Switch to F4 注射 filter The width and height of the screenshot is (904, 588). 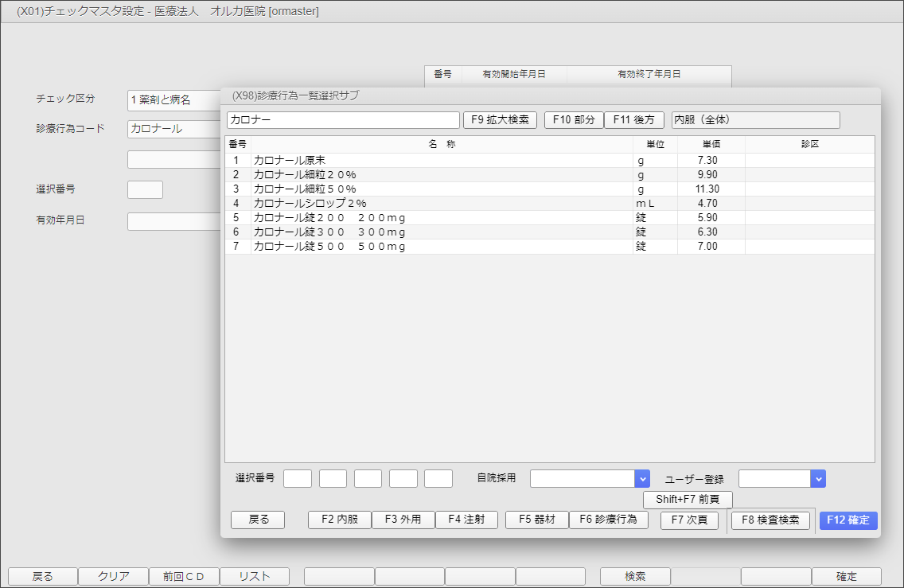pyautogui.click(x=466, y=520)
